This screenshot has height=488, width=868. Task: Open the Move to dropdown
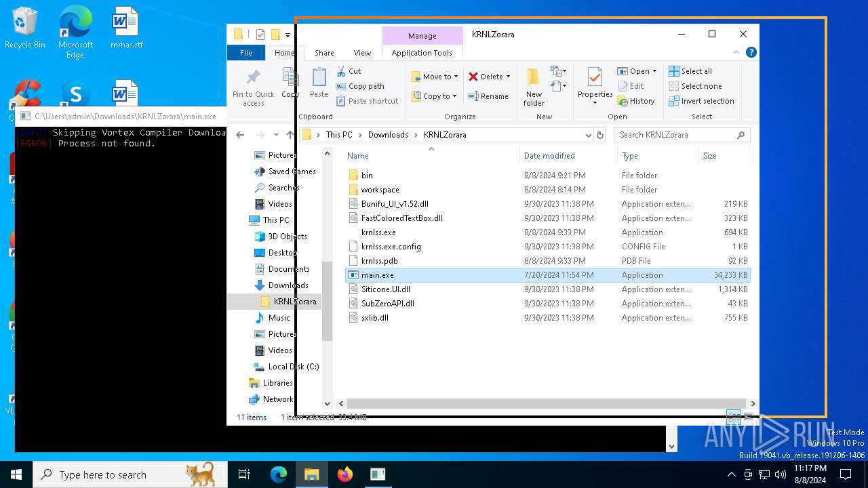pyautogui.click(x=435, y=77)
